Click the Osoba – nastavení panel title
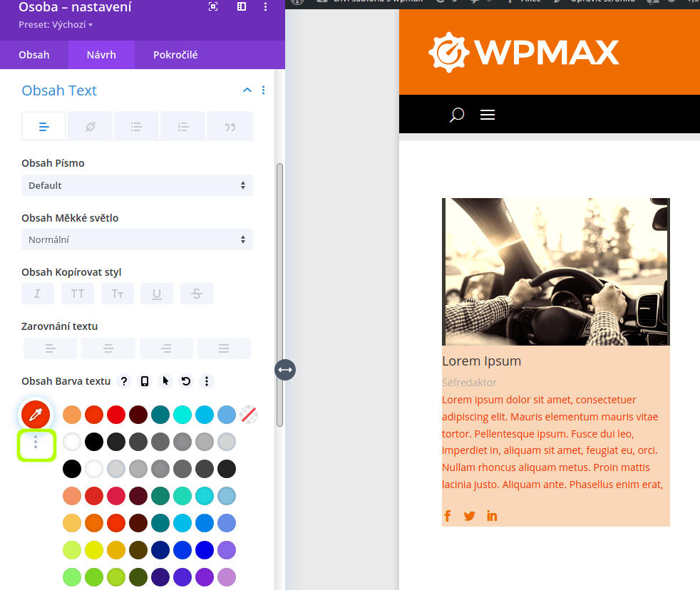 click(75, 6)
